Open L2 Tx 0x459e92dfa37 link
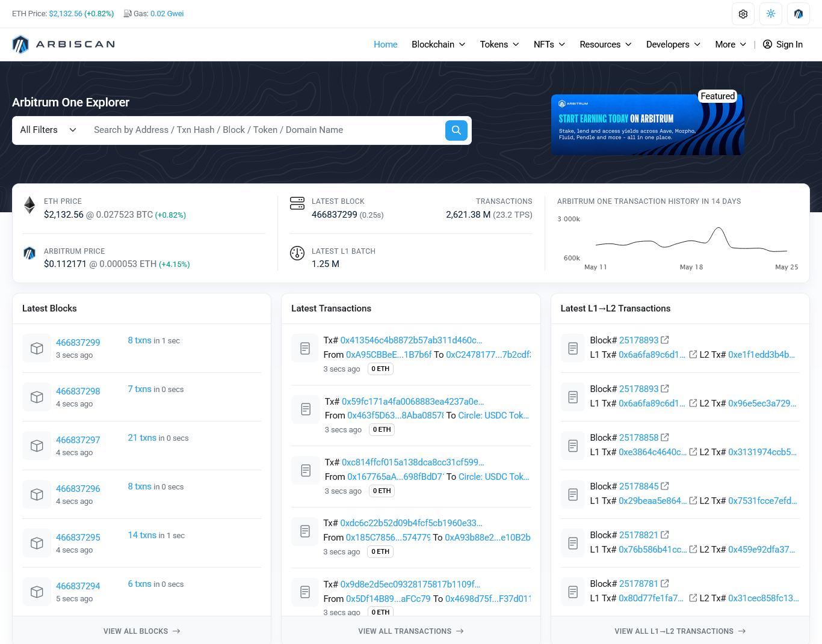 pos(762,550)
